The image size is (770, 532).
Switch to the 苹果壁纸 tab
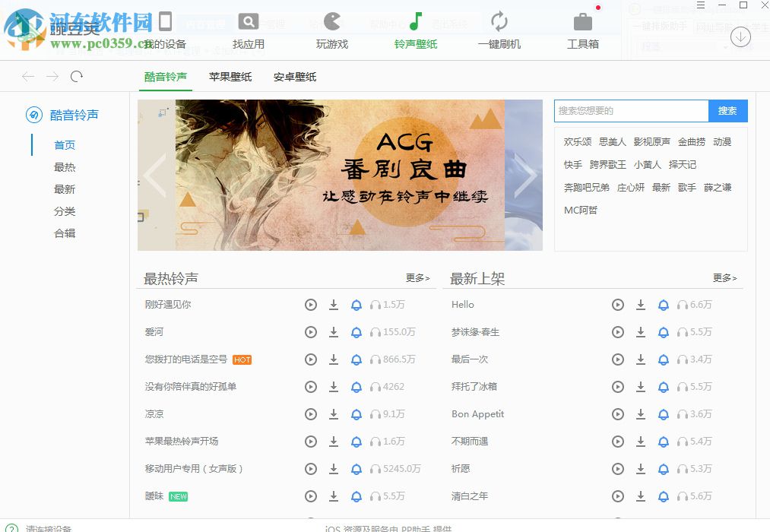pos(230,77)
